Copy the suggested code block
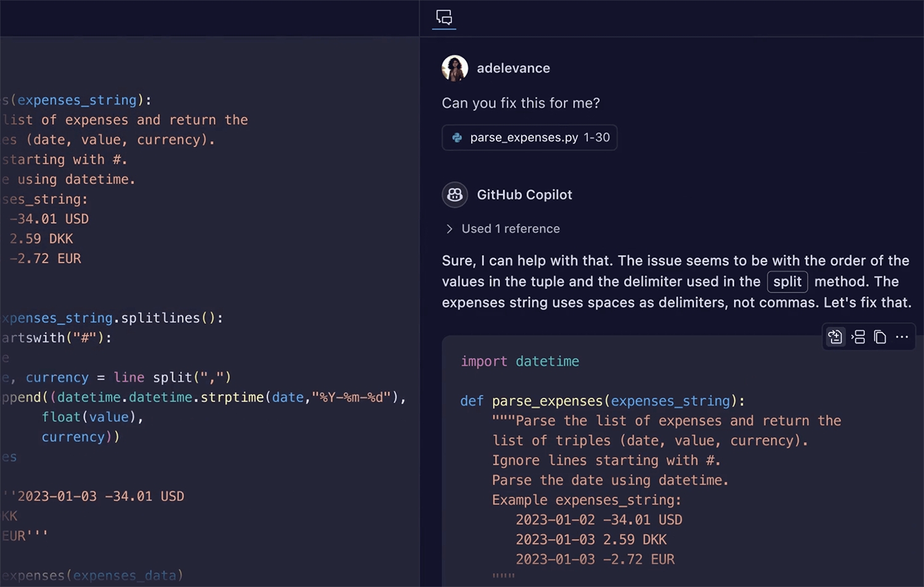This screenshot has width=924, height=587. (x=880, y=337)
